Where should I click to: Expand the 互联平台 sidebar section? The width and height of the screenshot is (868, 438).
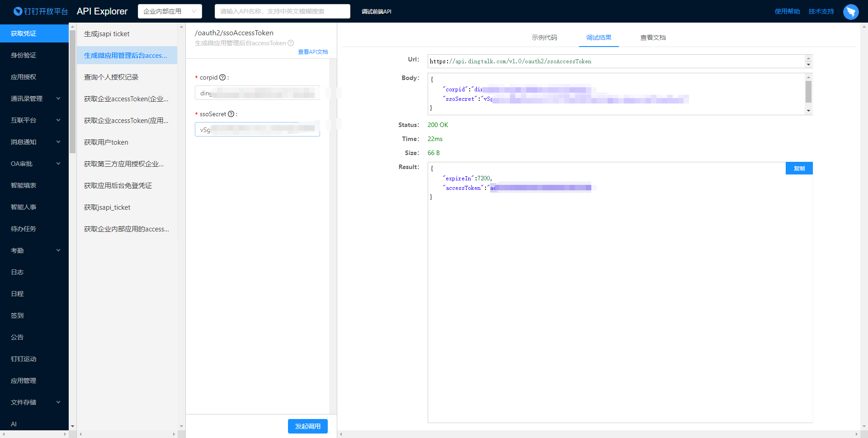(x=34, y=120)
